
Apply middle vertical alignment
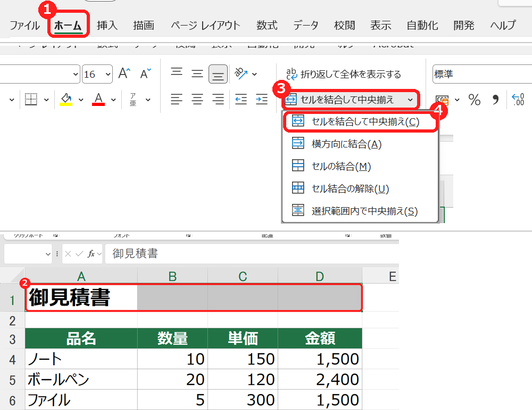coord(197,73)
